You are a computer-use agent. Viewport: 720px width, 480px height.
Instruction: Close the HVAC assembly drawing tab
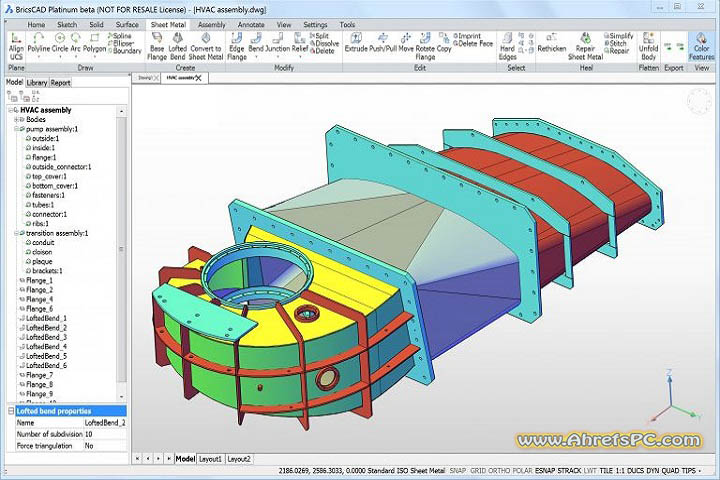coord(198,78)
